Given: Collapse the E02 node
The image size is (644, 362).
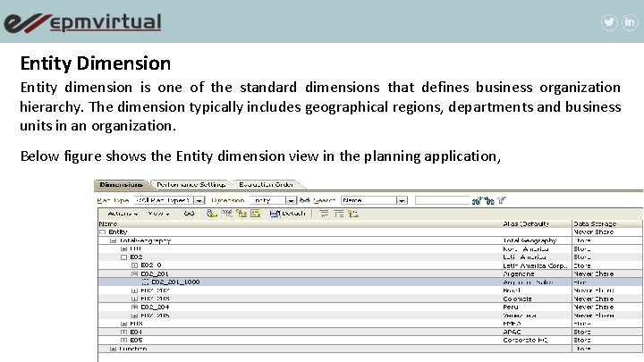Looking at the screenshot, I should point(123,257).
